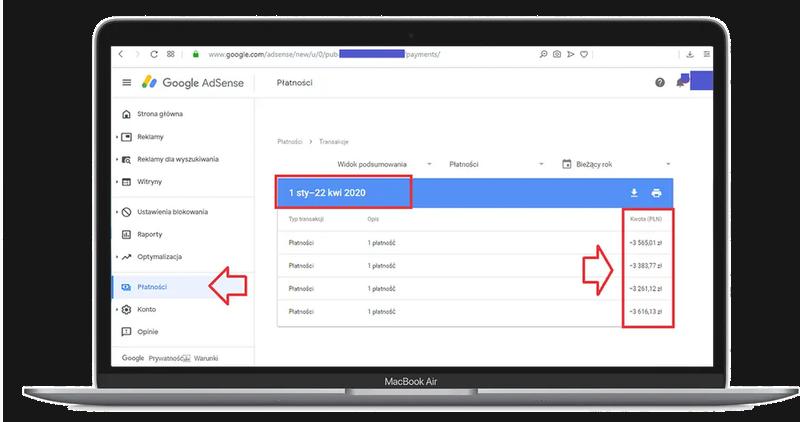Click the Opinie feedback icon
The width and height of the screenshot is (800, 422).
click(x=127, y=332)
